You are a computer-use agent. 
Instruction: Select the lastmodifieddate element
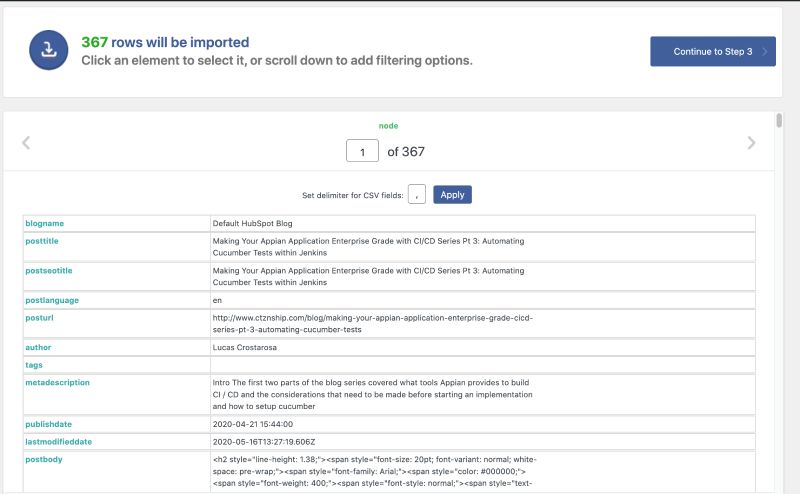(59, 441)
